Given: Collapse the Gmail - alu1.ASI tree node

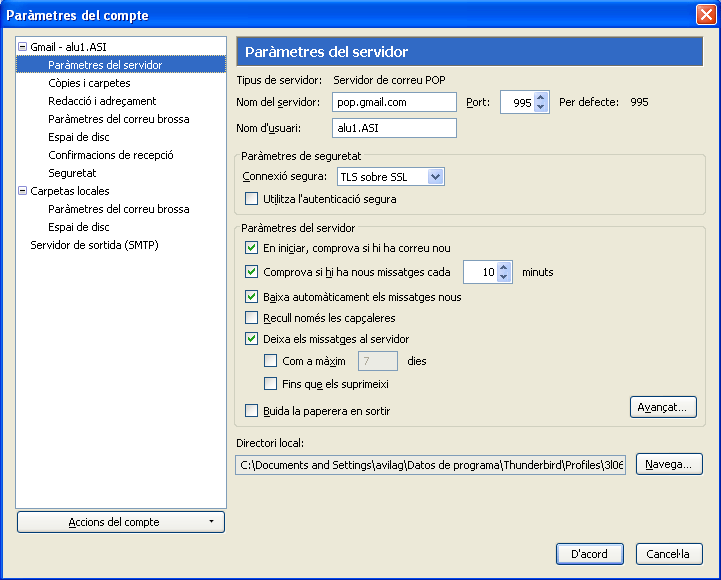Looking at the screenshot, I should pos(22,47).
